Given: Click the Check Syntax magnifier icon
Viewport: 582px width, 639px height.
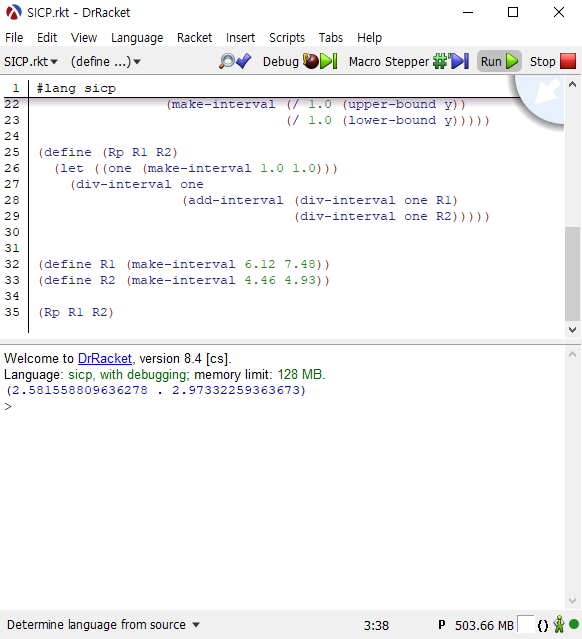Looking at the screenshot, I should [x=235, y=62].
